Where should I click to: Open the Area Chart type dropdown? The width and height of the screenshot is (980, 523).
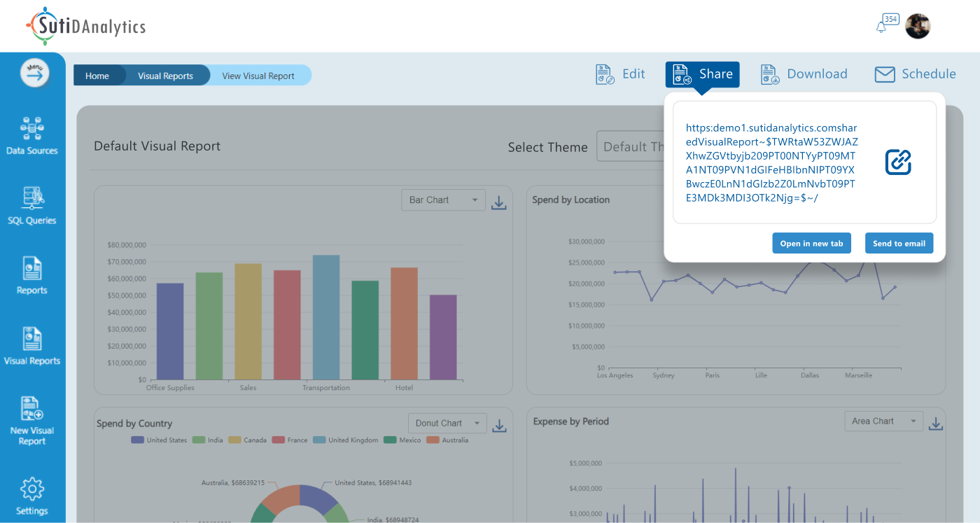tap(883, 421)
